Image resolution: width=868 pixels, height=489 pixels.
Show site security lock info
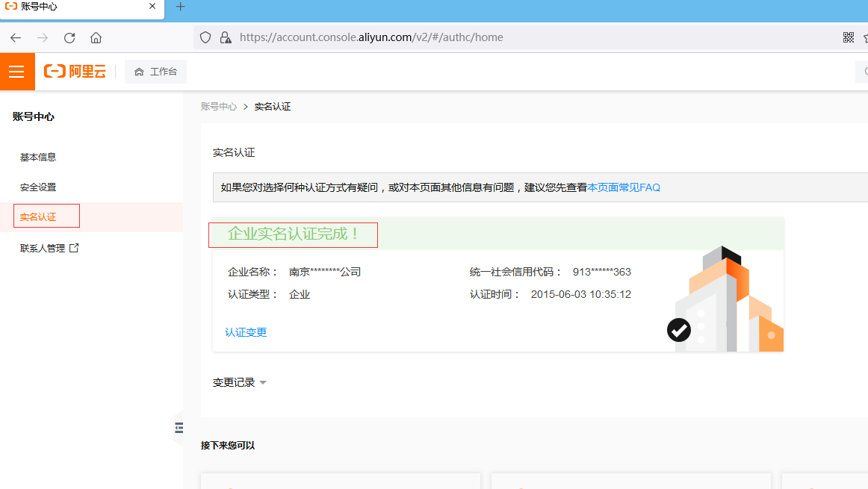tap(225, 37)
